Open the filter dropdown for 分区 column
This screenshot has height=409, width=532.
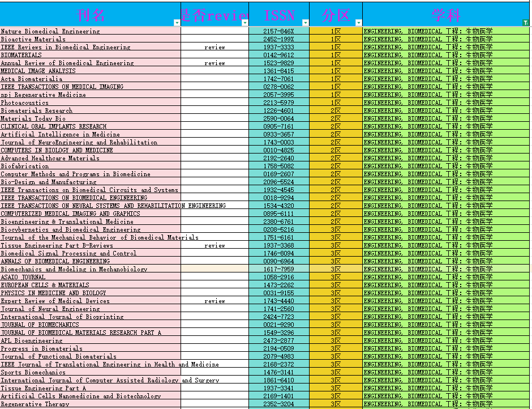359,23
